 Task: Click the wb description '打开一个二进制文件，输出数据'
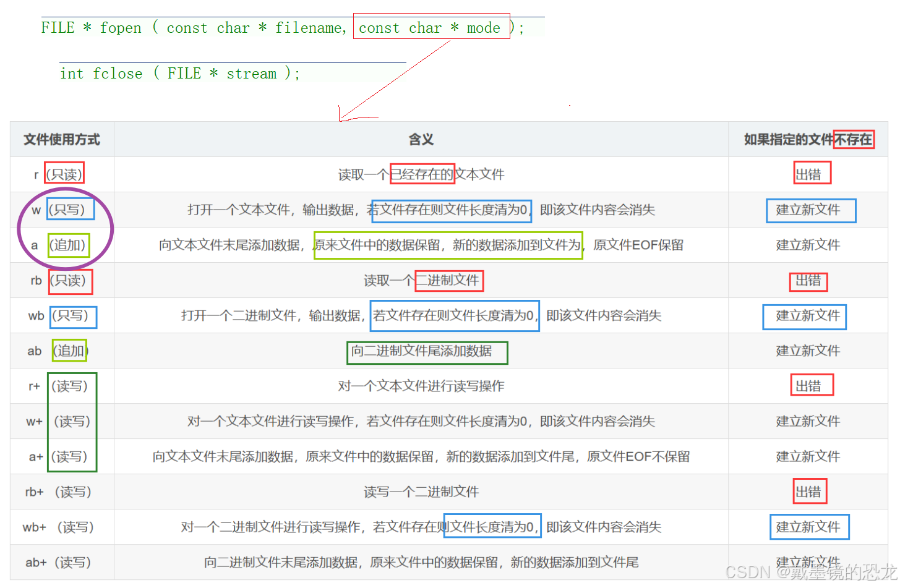tap(421, 316)
